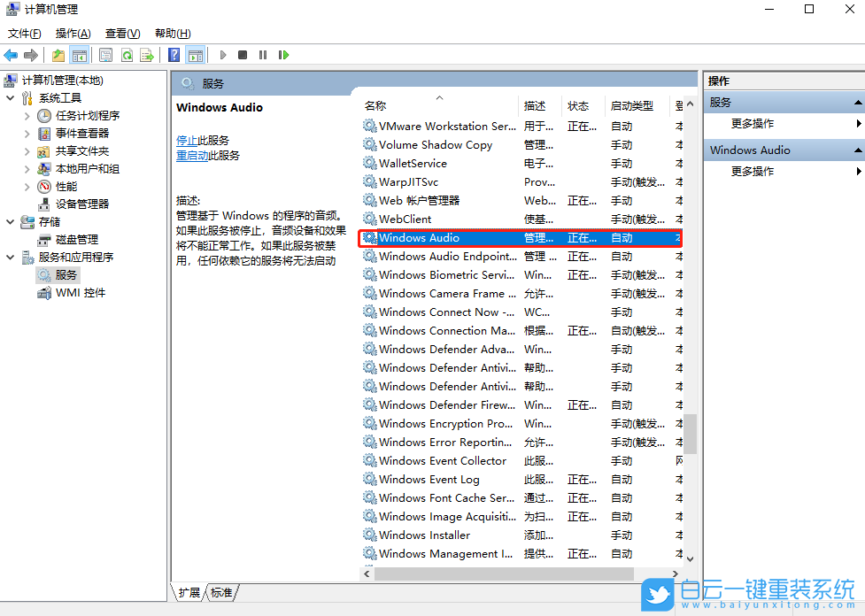Open properties with the properties toolbar icon
Viewport: 865px width, 616px height.
[x=104, y=54]
